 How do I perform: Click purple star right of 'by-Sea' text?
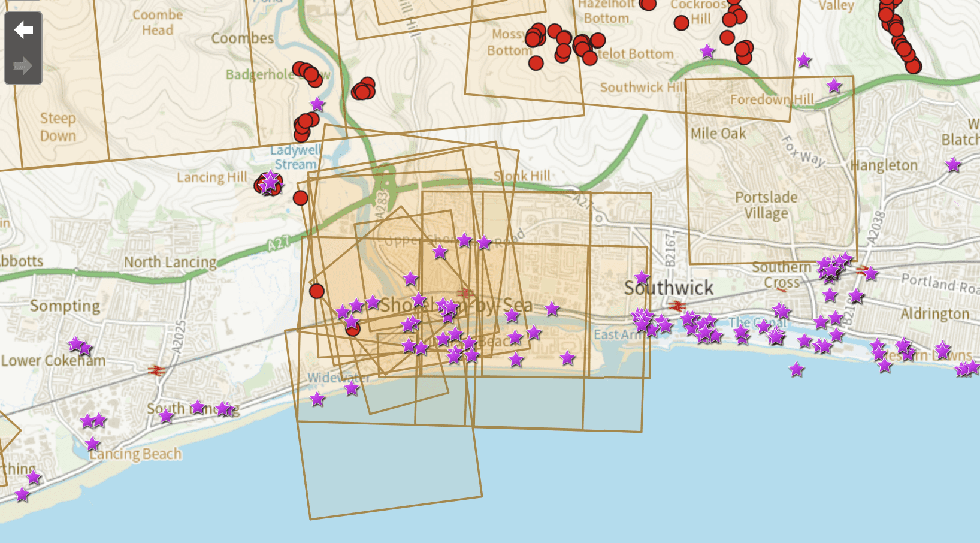coord(552,309)
